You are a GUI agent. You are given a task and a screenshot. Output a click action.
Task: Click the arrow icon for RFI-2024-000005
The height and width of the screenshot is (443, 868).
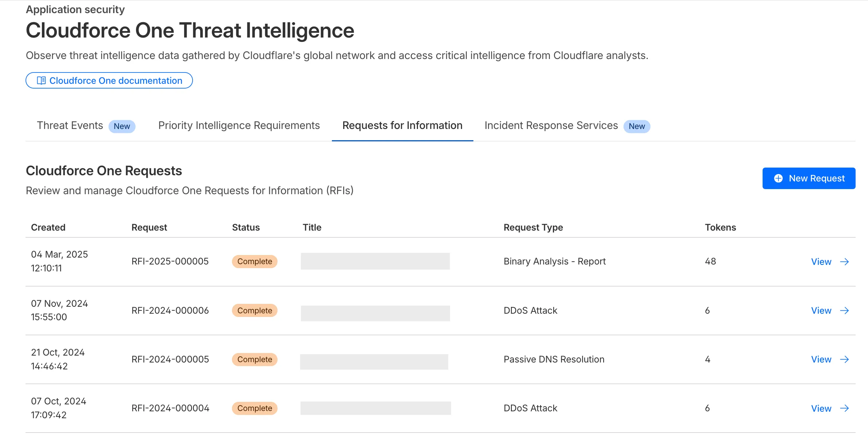[844, 359]
